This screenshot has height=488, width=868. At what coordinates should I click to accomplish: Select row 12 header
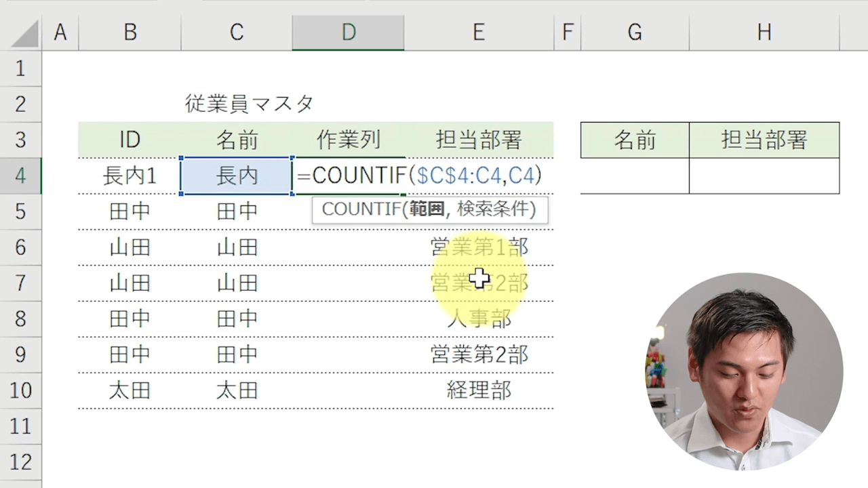pos(20,462)
